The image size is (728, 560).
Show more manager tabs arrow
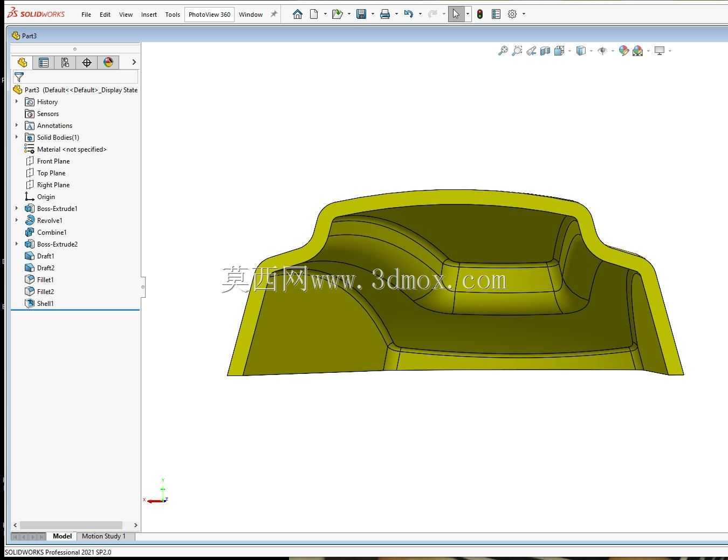pyautogui.click(x=134, y=63)
